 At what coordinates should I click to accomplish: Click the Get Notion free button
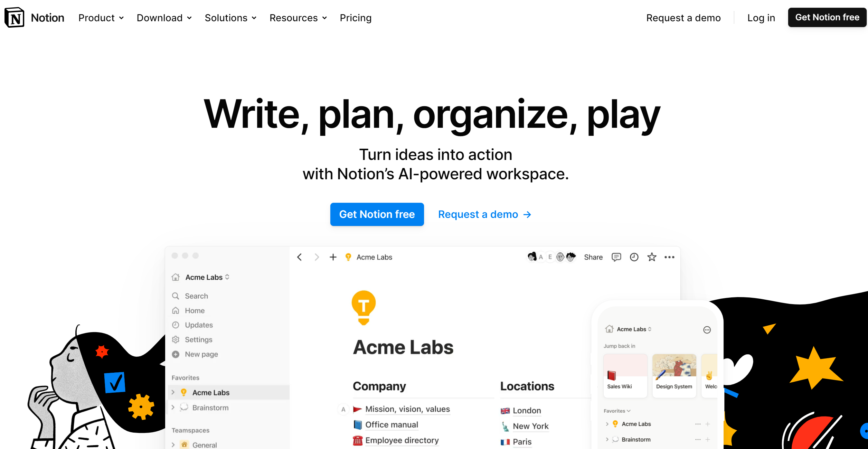(x=377, y=214)
